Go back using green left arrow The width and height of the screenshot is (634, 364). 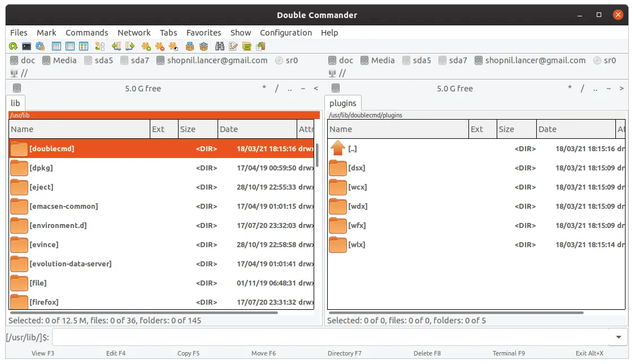point(117,46)
